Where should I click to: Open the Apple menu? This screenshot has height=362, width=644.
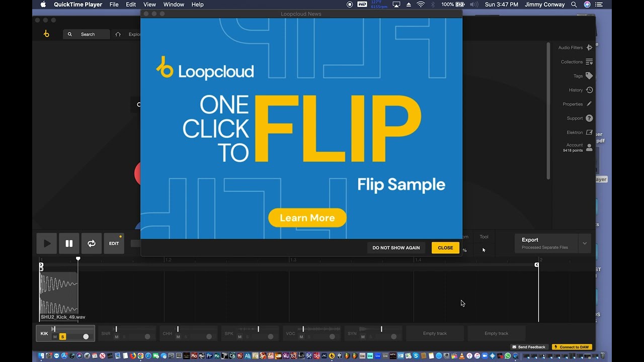tap(43, 5)
